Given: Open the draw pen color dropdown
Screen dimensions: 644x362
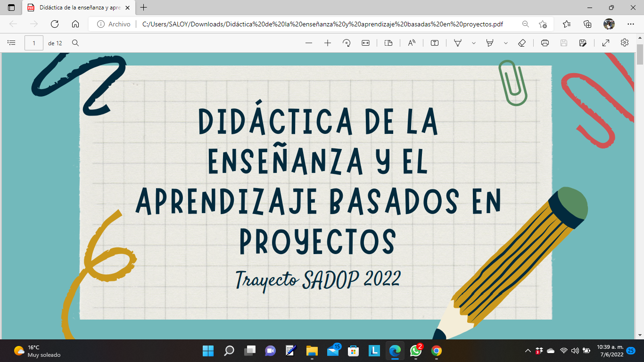Looking at the screenshot, I should coord(473,42).
